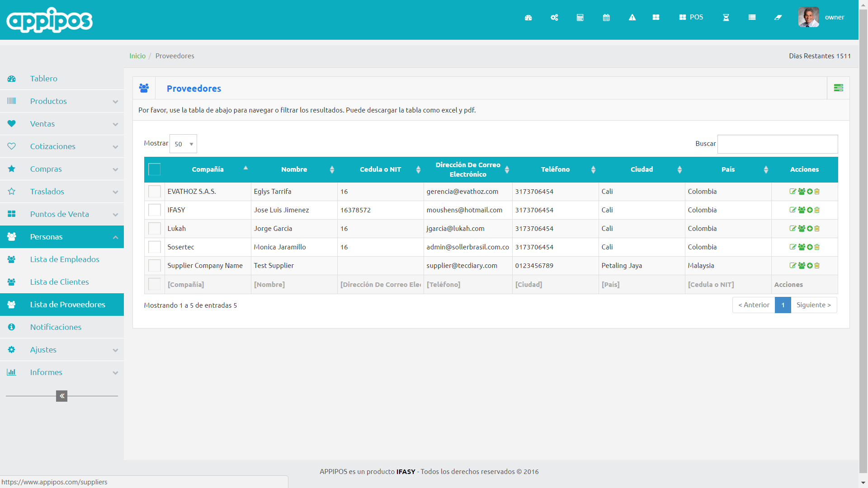Open the Mostrar entries count dropdown
This screenshot has height=488, width=868.
(x=183, y=144)
